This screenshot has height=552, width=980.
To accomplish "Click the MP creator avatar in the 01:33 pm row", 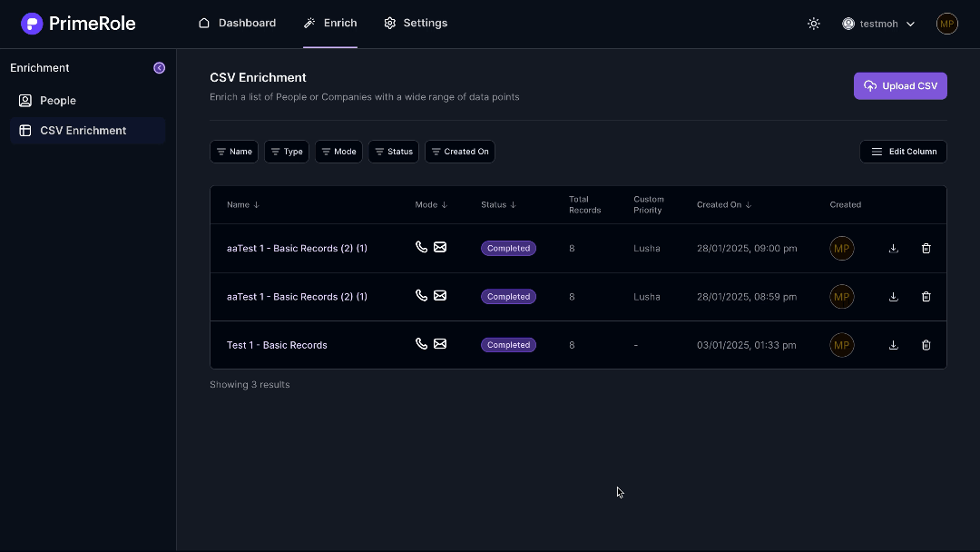I will (842, 345).
